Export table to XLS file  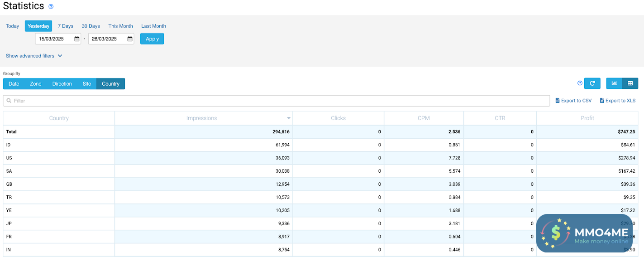(617, 101)
